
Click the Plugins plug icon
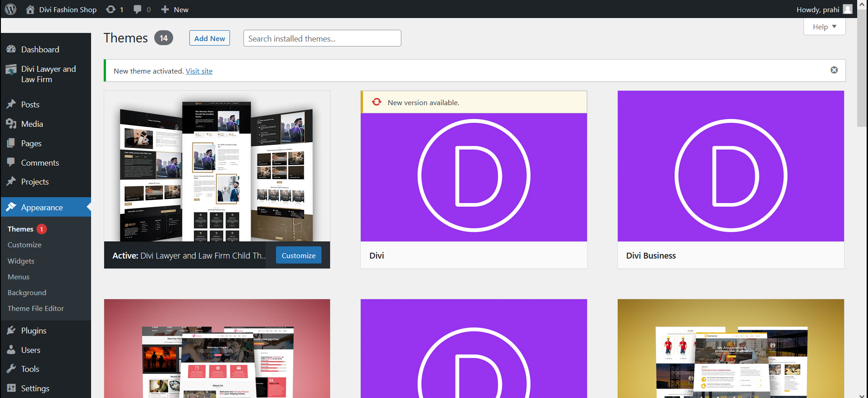(x=11, y=330)
